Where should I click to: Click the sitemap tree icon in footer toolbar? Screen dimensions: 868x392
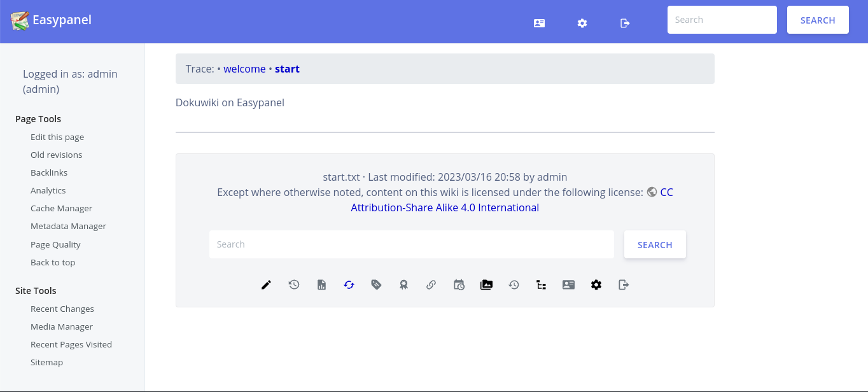pos(541,284)
